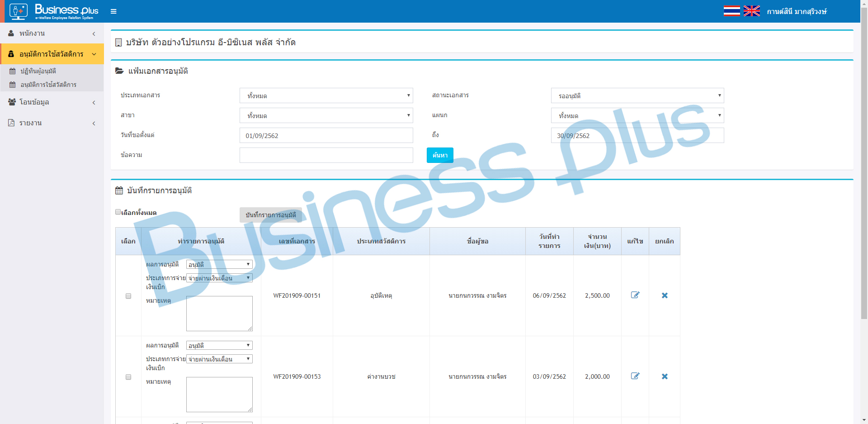Click document number WF201909-00153
The image size is (868, 424).
coord(297,376)
